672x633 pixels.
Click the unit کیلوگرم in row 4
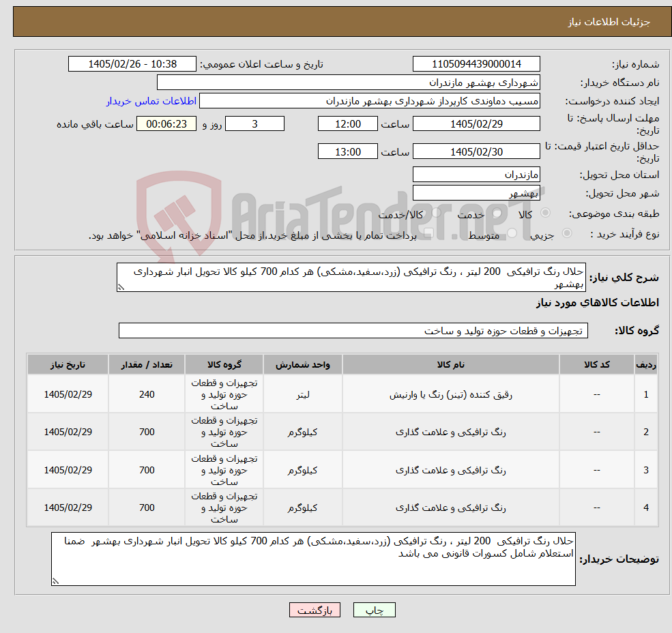point(303,507)
